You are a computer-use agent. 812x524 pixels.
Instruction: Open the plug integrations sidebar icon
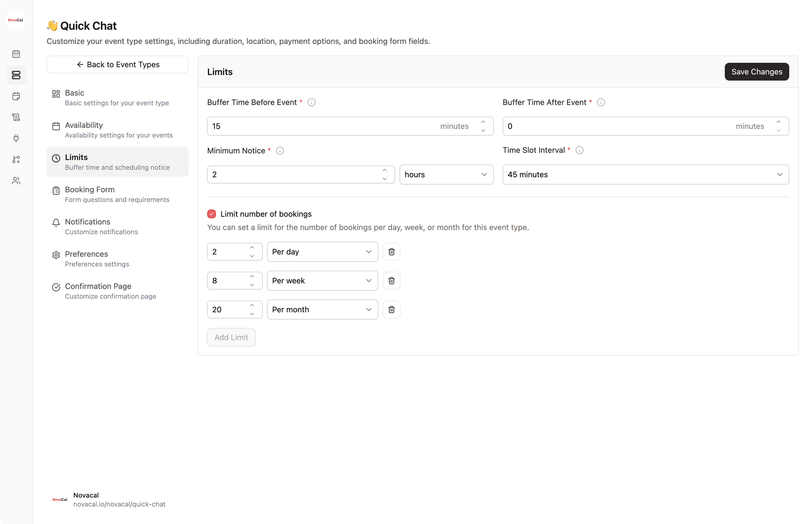point(16,138)
